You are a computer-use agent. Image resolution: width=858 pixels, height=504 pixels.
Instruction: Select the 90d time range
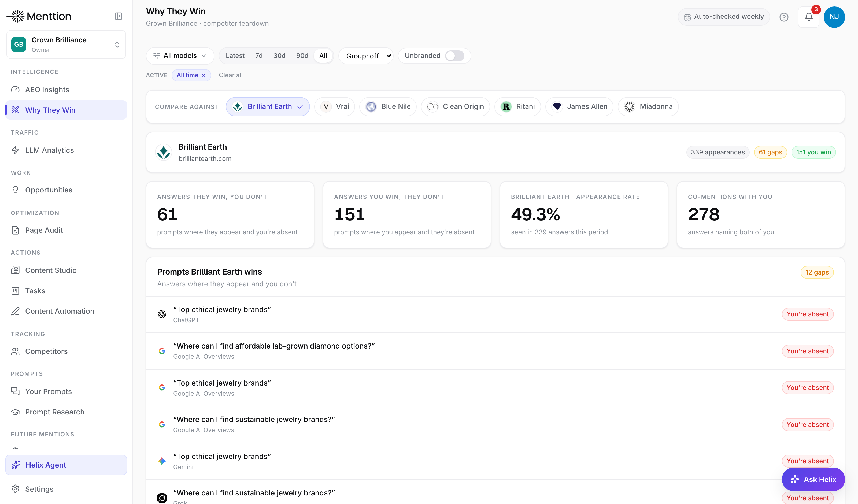302,55
